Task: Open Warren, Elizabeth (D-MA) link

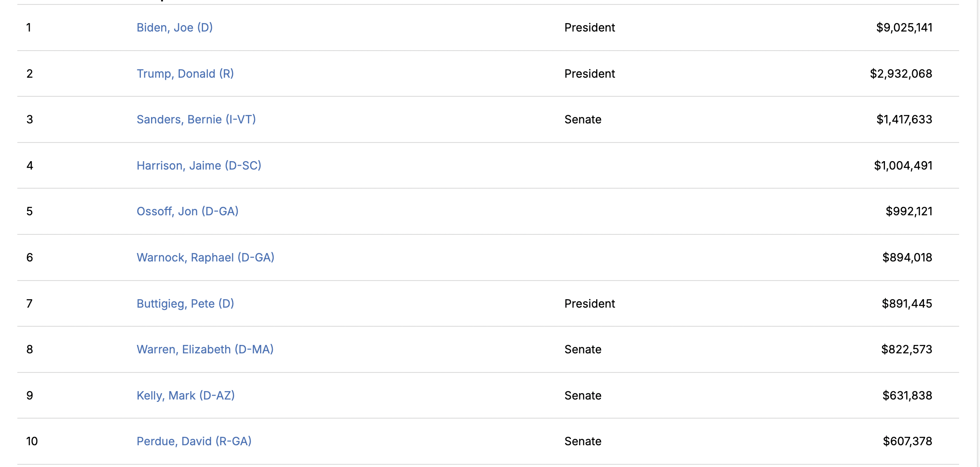Action: tap(205, 349)
